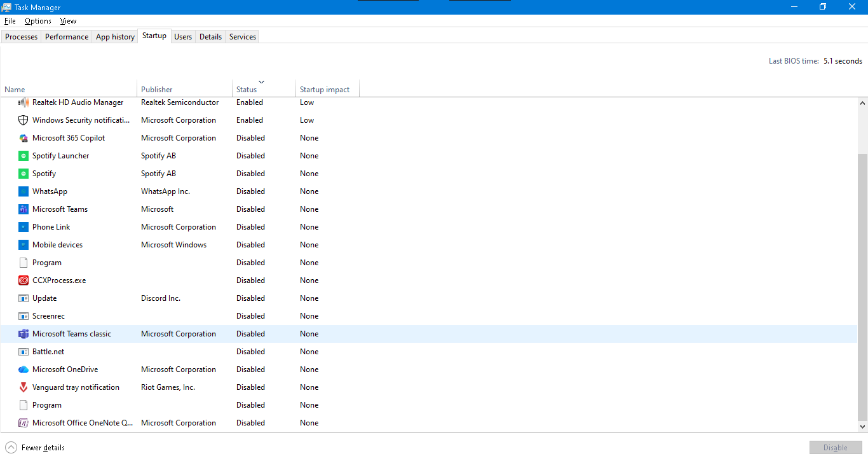
Task: Select the Microsoft Office OneNote entry
Action: pos(83,423)
